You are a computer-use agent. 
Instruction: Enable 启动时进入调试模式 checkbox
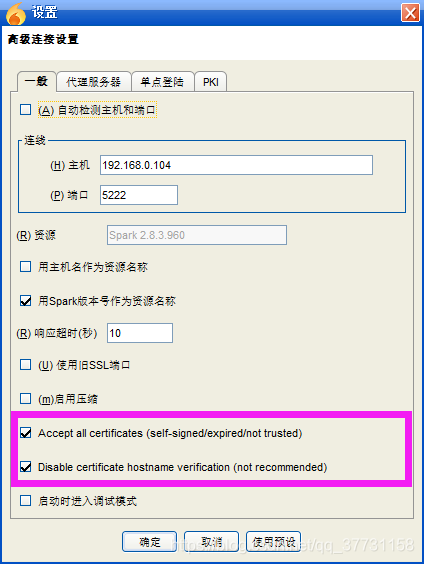26,501
